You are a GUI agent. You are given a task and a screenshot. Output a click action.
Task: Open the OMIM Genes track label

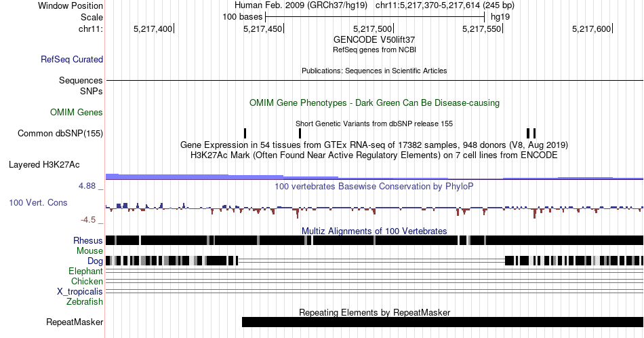point(76,112)
